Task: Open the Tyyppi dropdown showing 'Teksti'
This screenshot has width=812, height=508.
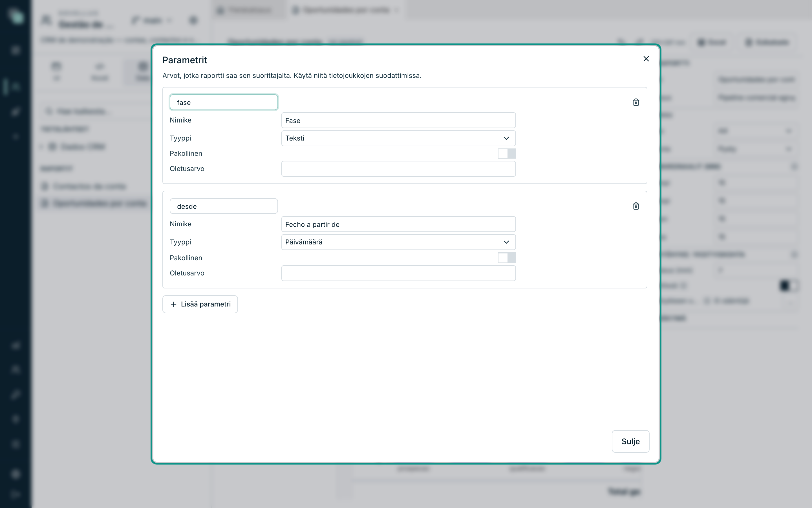Action: tap(398, 138)
